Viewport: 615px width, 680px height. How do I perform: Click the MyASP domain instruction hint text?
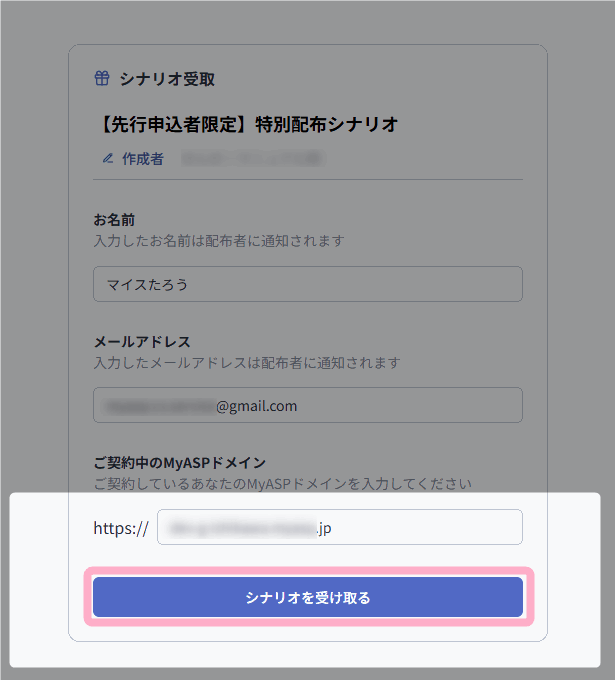[x=282, y=484]
